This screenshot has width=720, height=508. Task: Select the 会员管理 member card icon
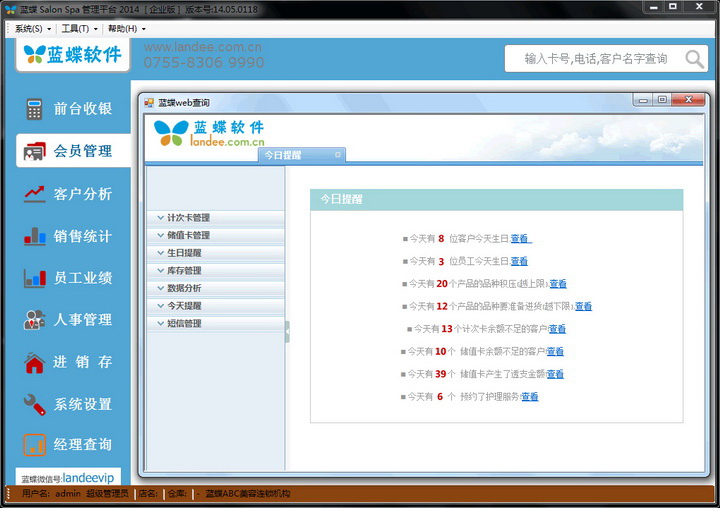point(34,151)
